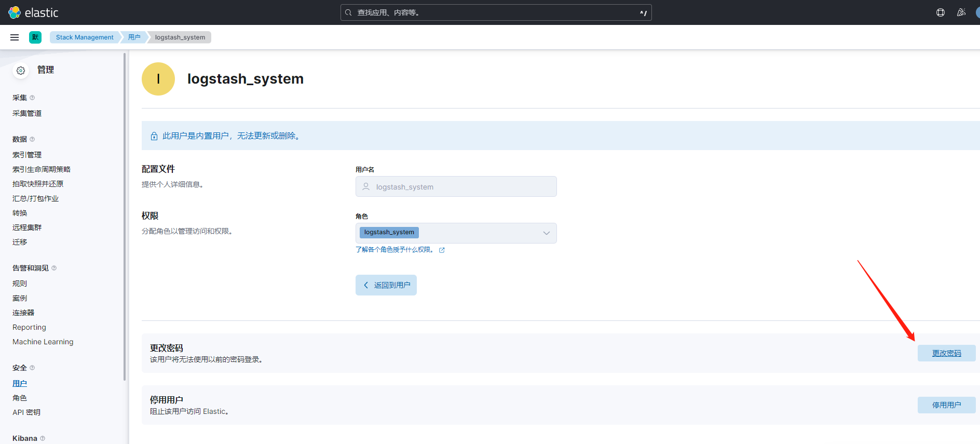This screenshot has height=444, width=980.
Task: Open 迁移 in sidebar
Action: [20, 242]
